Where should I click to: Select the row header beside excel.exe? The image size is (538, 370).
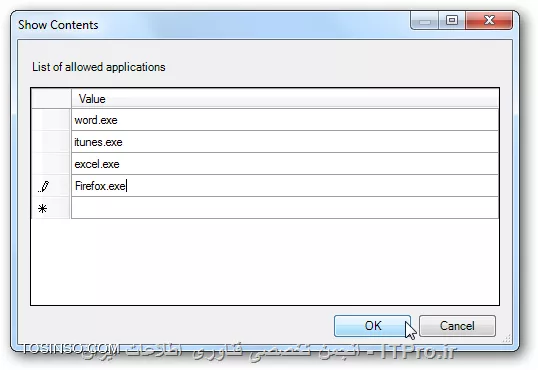51,164
